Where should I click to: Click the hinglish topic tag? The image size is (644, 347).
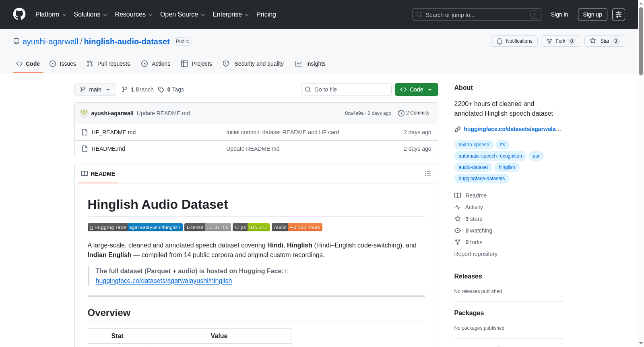(x=507, y=167)
